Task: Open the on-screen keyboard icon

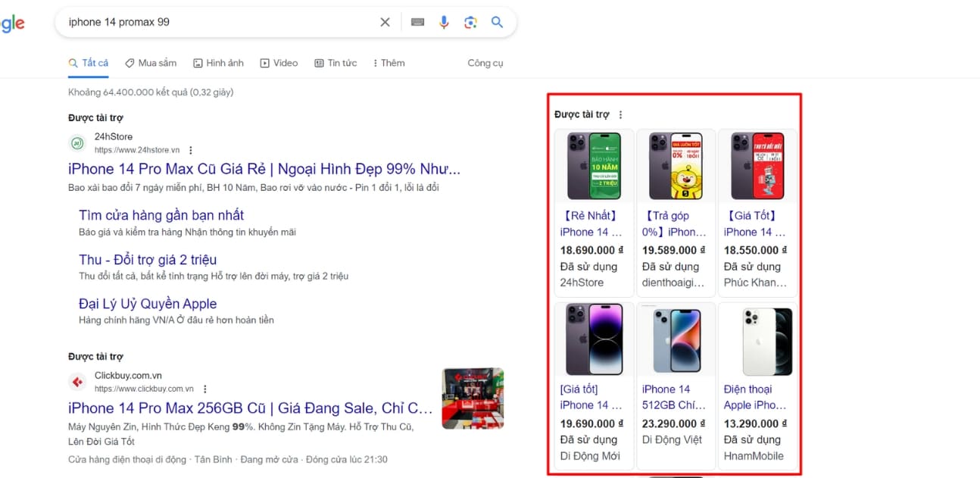Action: (x=417, y=22)
